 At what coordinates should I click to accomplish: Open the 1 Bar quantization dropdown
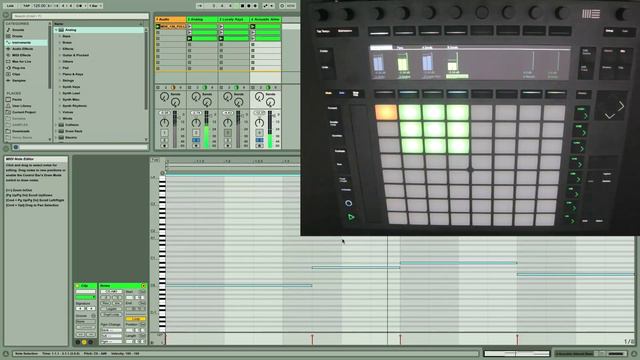[x=96, y=6]
